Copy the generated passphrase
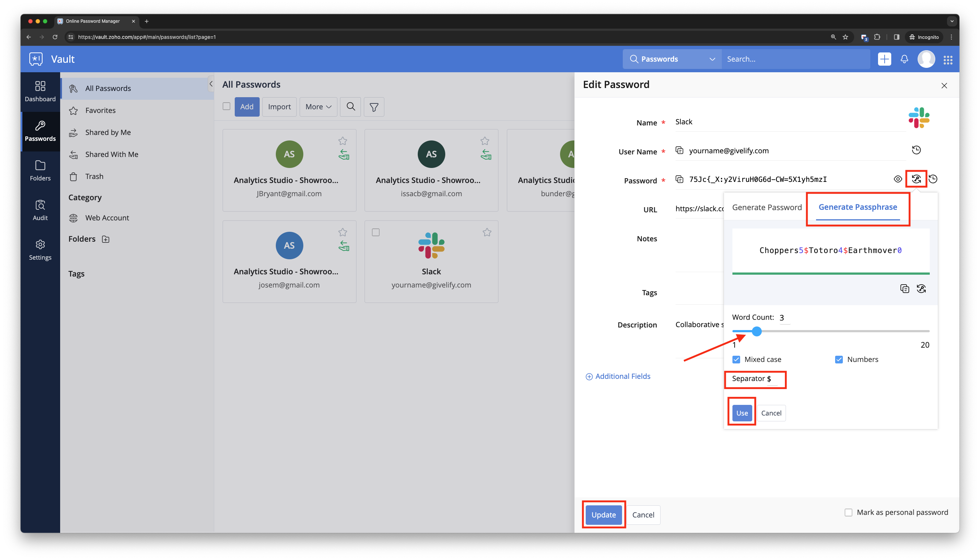The height and width of the screenshot is (560, 980). pyautogui.click(x=904, y=289)
